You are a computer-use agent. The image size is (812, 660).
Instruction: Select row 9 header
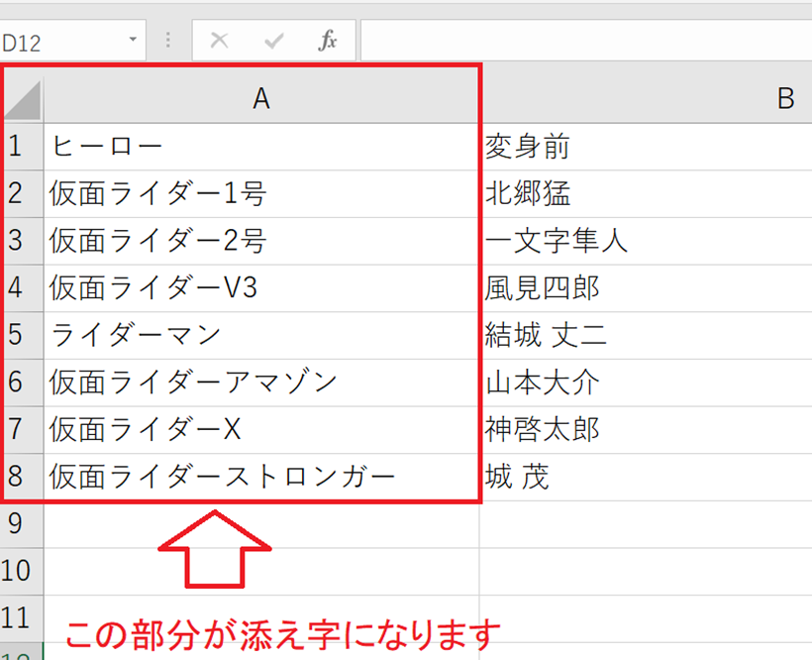click(x=16, y=523)
